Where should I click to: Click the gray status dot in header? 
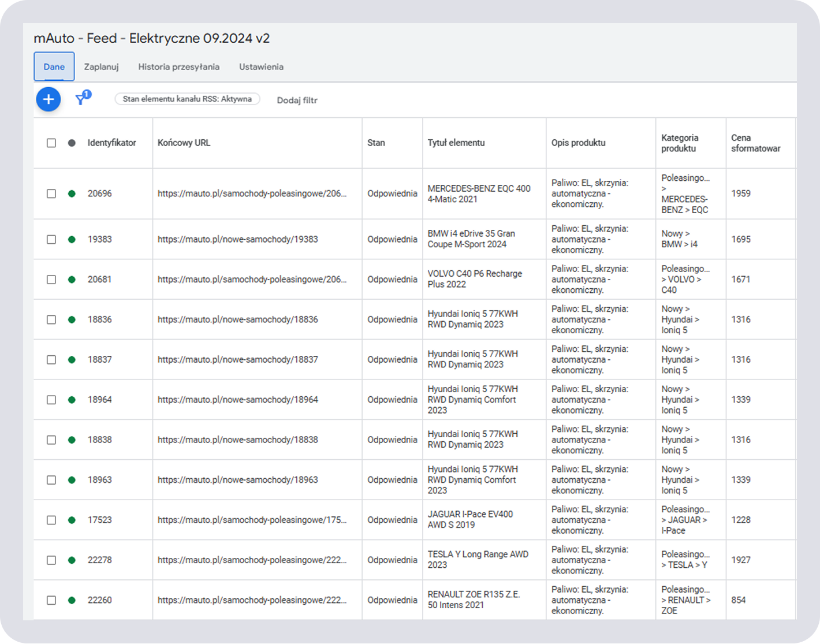click(x=72, y=143)
